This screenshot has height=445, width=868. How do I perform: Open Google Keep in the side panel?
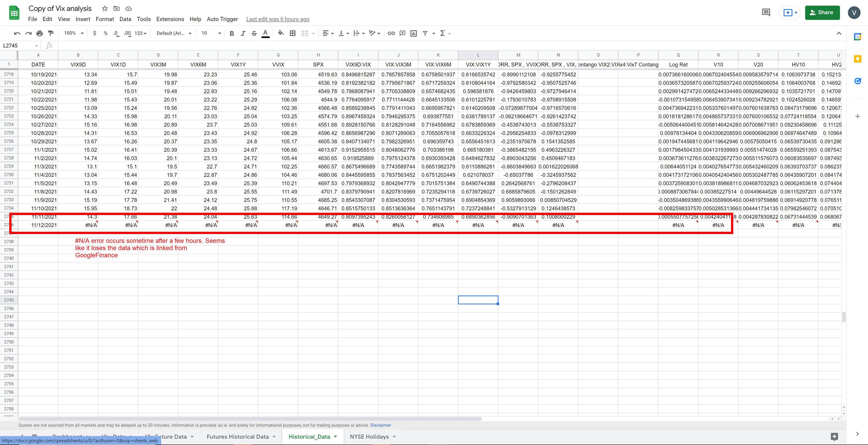[x=858, y=59]
